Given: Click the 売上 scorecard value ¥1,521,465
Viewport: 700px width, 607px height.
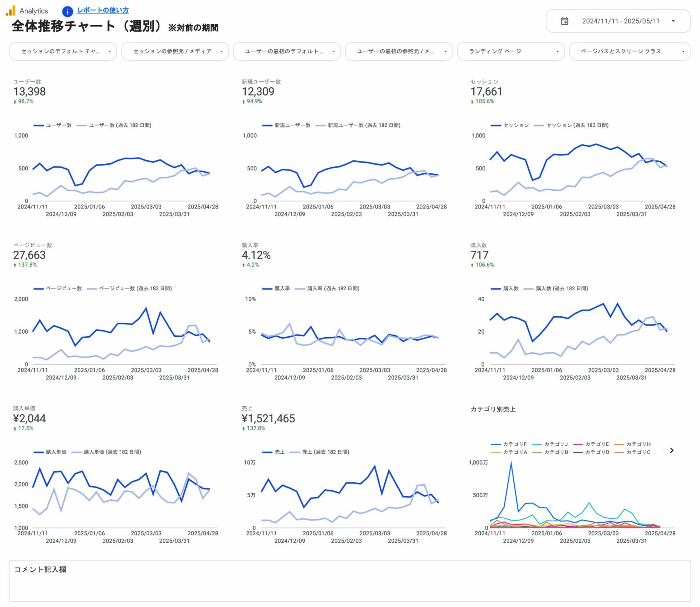Looking at the screenshot, I should 268,418.
